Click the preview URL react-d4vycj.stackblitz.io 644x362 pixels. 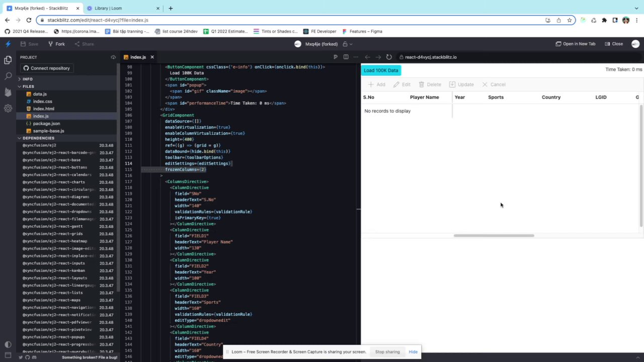[x=431, y=57]
